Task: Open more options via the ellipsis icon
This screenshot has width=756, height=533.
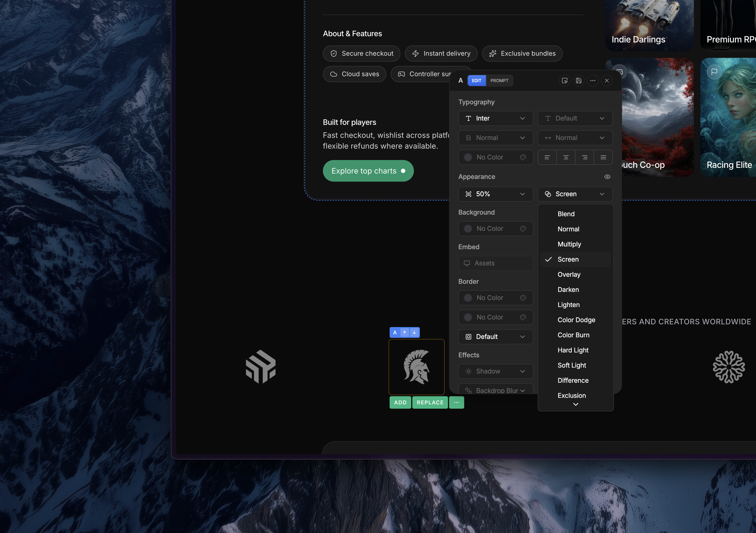Action: (593, 80)
